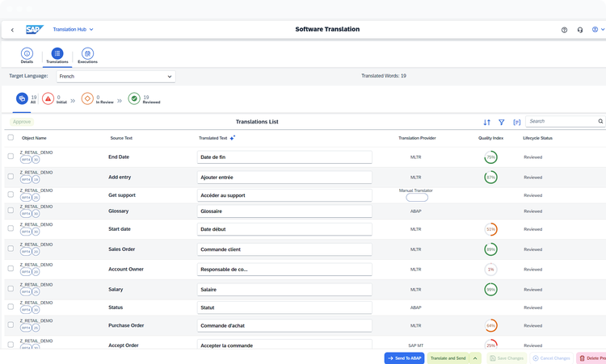This screenshot has height=364, width=606.
Task: Click the Translate and Send button
Action: pyautogui.click(x=448, y=358)
